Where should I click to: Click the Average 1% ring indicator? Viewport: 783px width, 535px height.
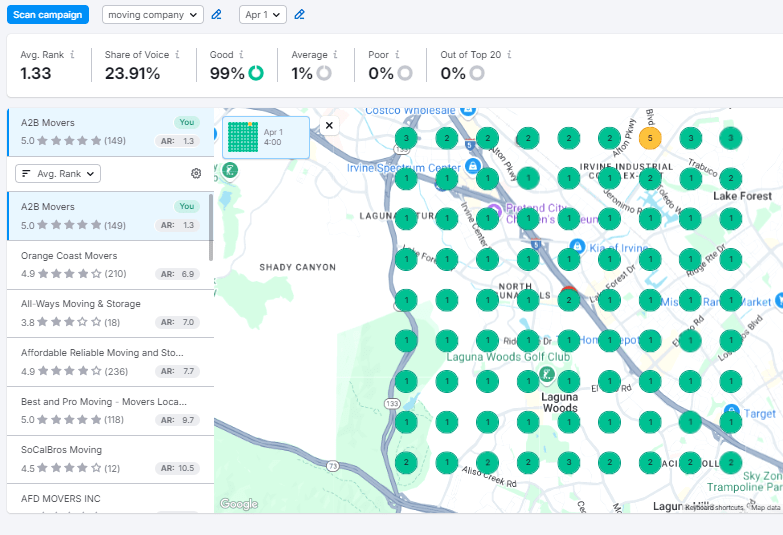click(324, 73)
